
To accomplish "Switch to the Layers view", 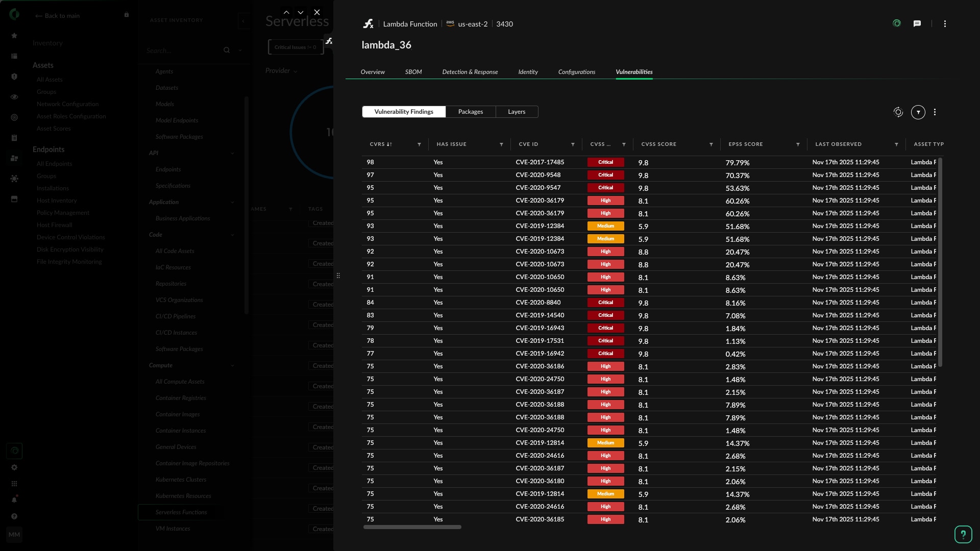I will coord(517,112).
